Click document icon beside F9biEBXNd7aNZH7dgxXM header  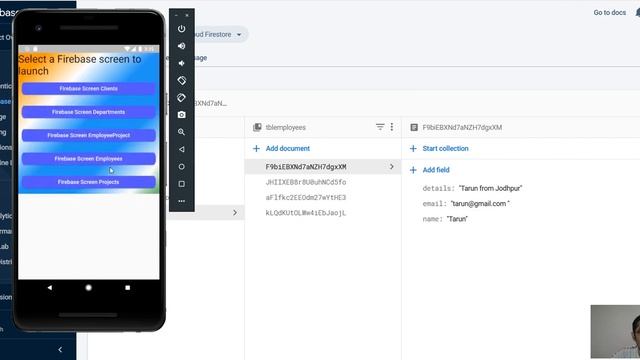[414, 127]
